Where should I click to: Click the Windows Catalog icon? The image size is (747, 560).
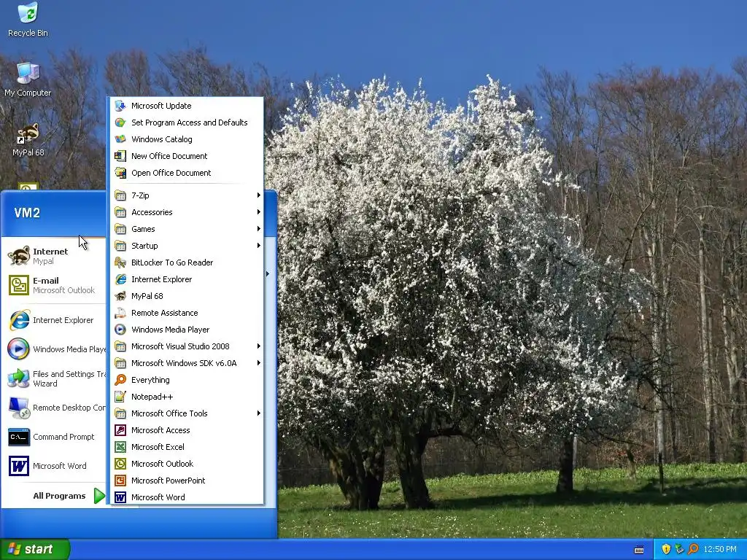coord(120,139)
